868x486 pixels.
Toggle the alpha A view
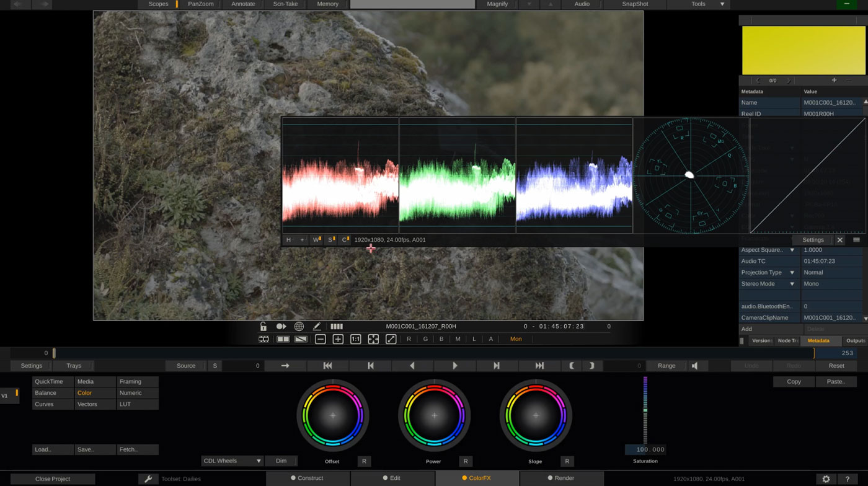(x=490, y=339)
